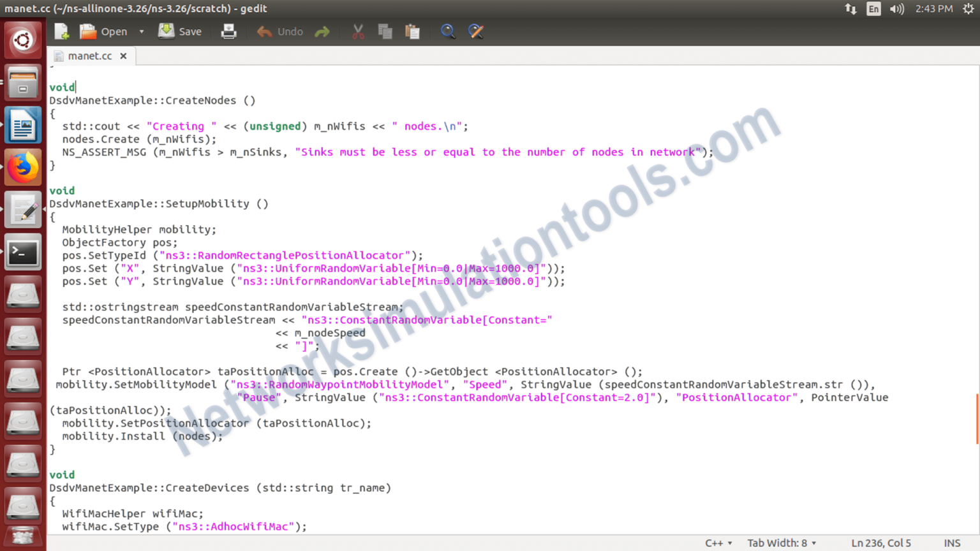
Task: Redo the last undone edit
Action: click(x=322, y=31)
